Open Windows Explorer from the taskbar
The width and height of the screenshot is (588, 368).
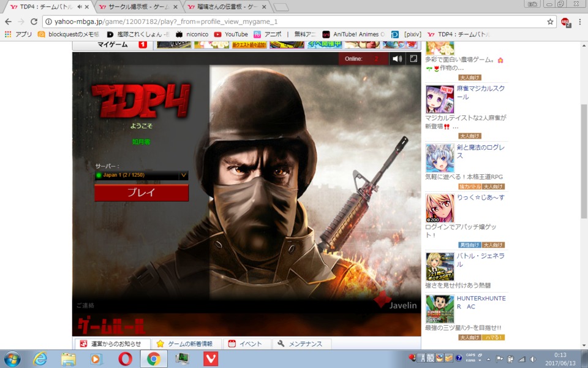coord(68,359)
